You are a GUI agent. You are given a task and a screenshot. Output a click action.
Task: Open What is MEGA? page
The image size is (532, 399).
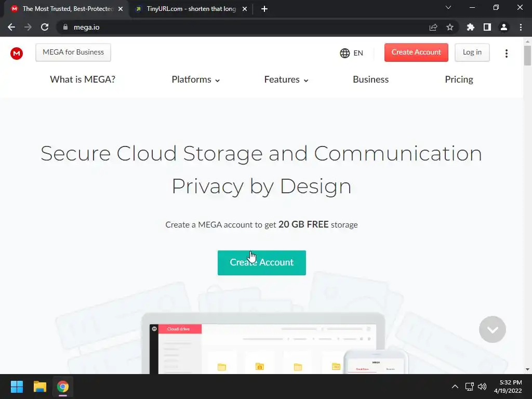point(83,79)
